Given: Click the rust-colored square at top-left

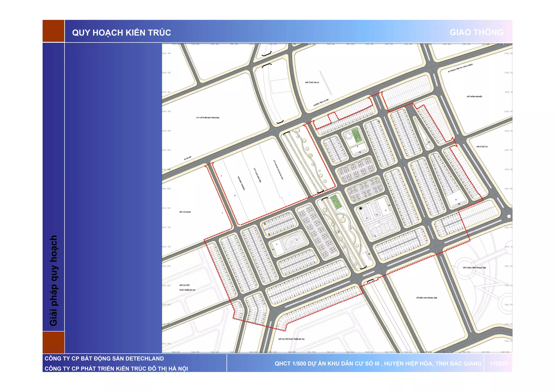Looking at the screenshot, I should tap(53, 31).
